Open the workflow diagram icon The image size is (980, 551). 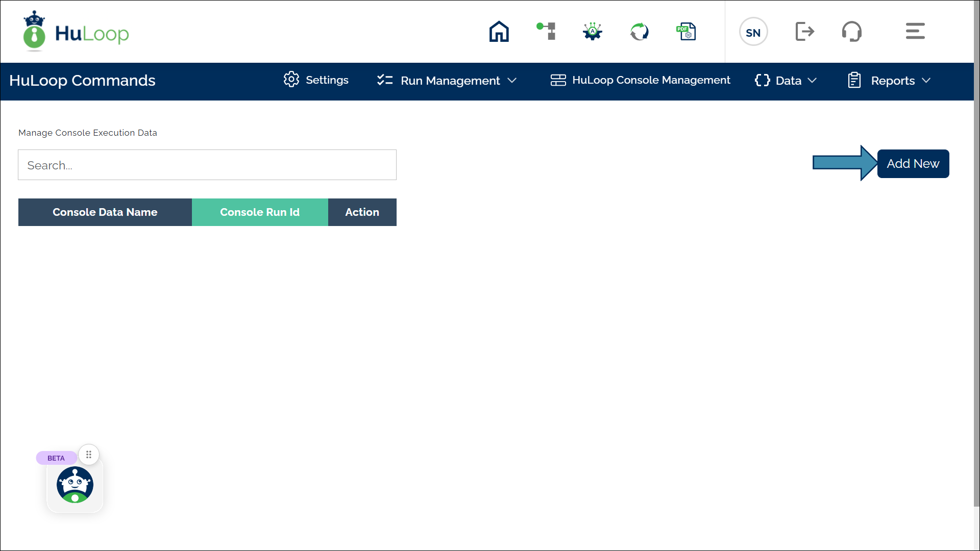(x=546, y=32)
